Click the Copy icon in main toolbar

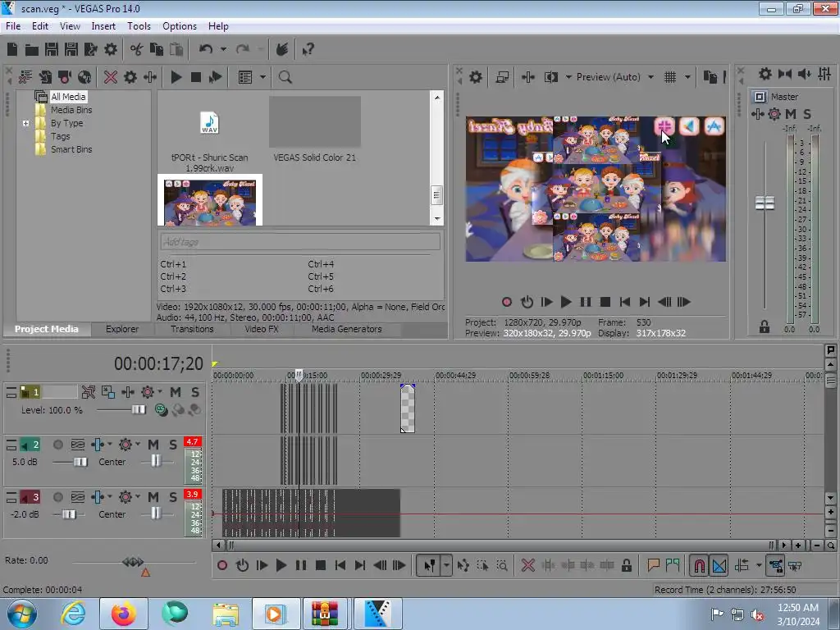pos(157,49)
